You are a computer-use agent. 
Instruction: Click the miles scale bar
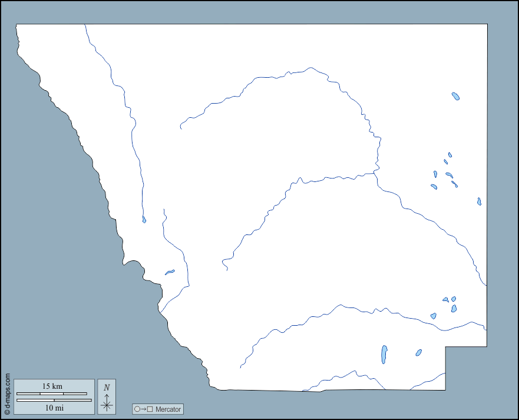54,400
